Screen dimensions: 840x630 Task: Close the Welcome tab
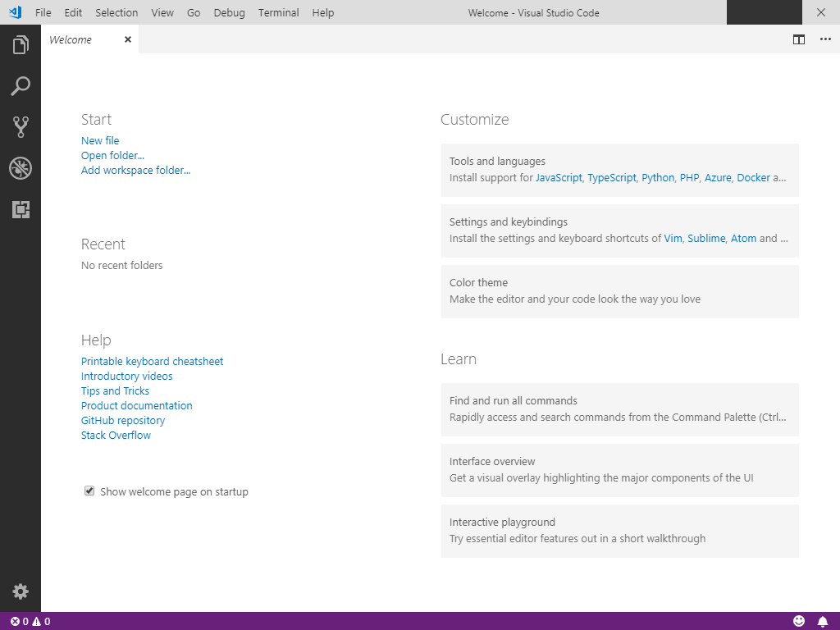point(127,39)
